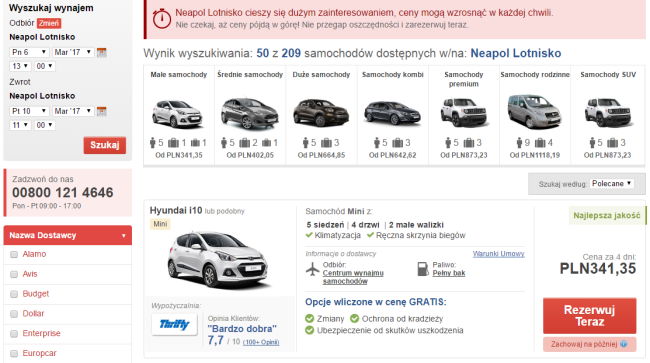Click the Hyundai i10 title

click(176, 211)
